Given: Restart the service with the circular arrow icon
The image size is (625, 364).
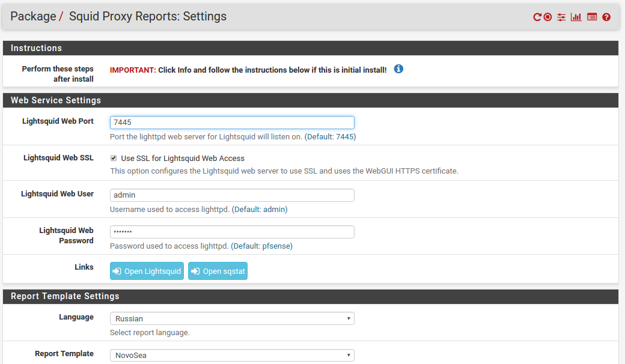Looking at the screenshot, I should click(537, 17).
